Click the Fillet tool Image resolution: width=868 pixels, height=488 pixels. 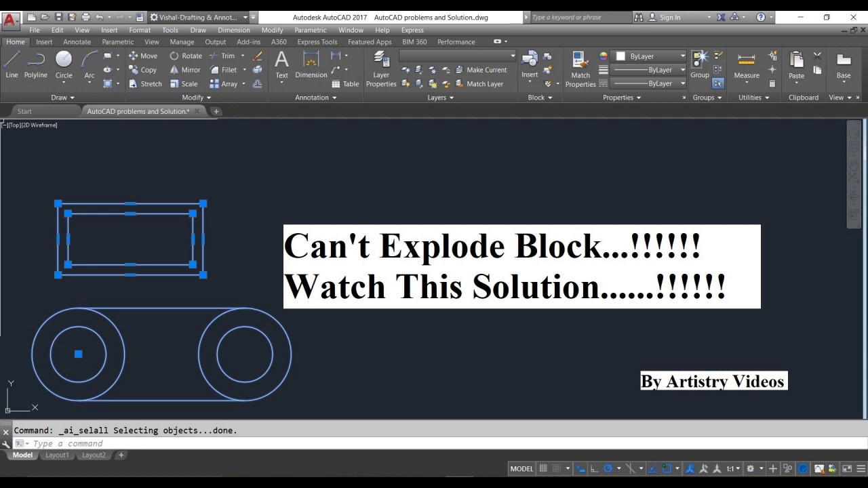point(223,70)
